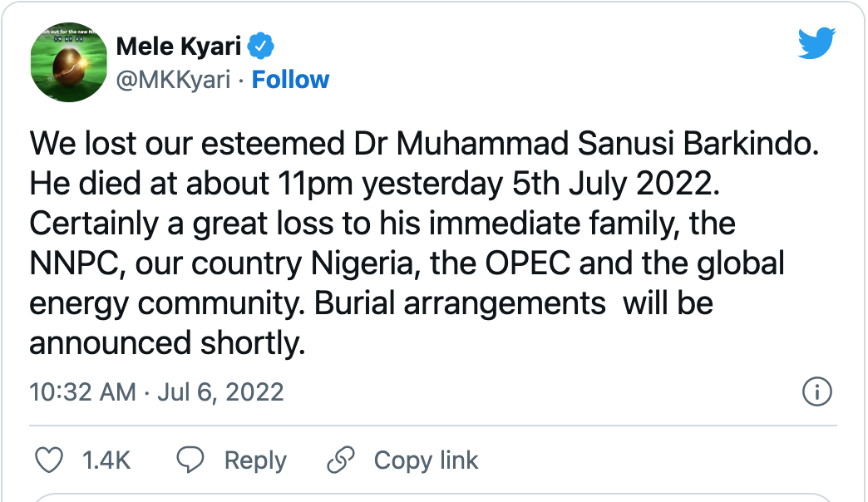Open the 10:32 AM time in the timestamp
The width and height of the screenshot is (868, 502).
tap(82, 391)
